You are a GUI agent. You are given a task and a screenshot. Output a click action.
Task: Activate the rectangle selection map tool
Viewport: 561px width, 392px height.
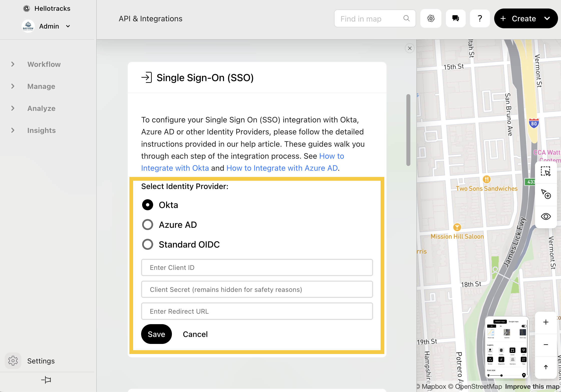coord(546,172)
